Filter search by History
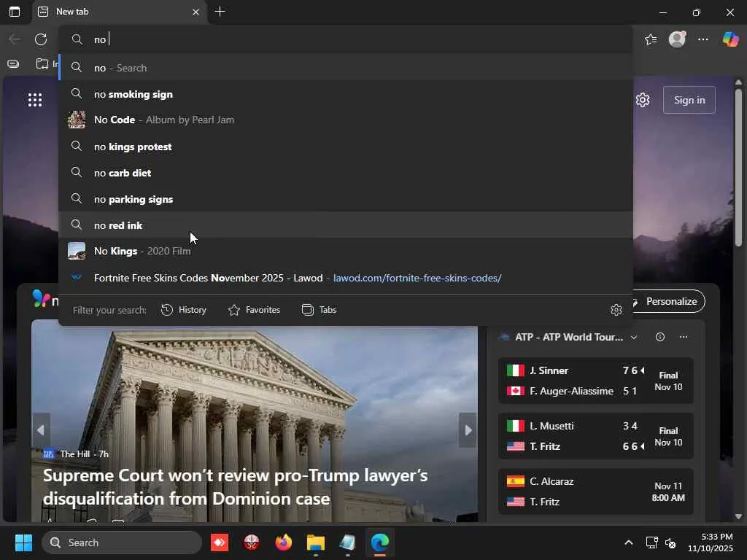Screen dimensions: 747x560 [183, 310]
